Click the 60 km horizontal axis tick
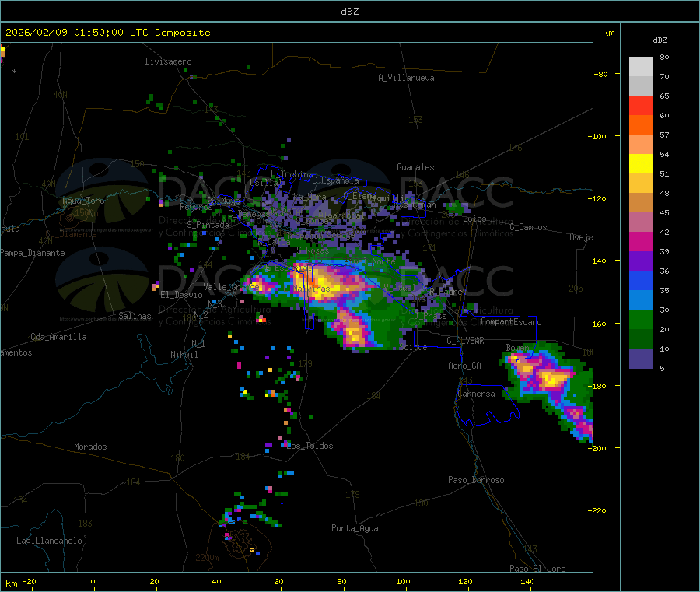Image resolution: width=700 pixels, height=592 pixels. 278,581
